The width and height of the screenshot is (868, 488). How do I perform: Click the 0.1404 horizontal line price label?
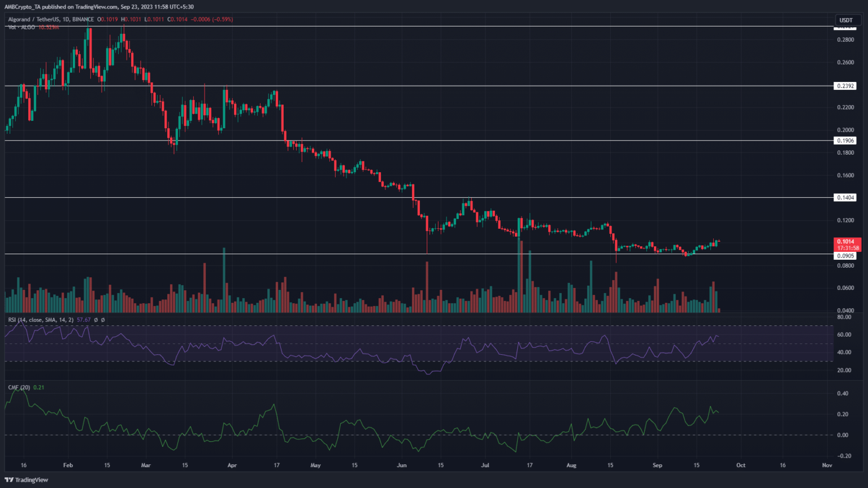pos(845,198)
